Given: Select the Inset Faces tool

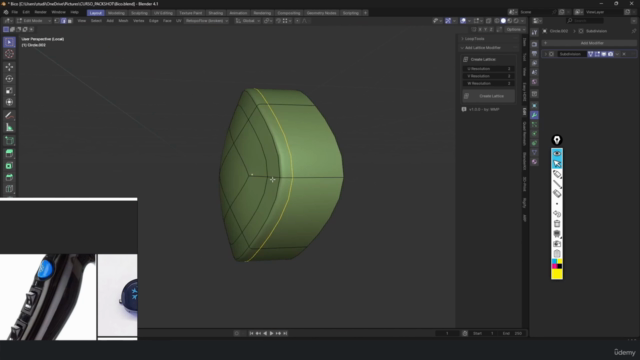Looking at the screenshot, I should pos(9,165).
